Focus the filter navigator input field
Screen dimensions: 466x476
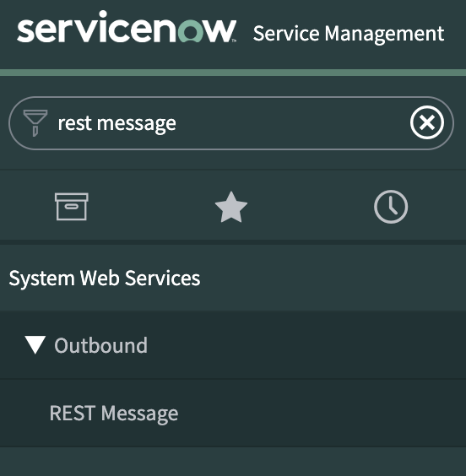tap(231, 123)
